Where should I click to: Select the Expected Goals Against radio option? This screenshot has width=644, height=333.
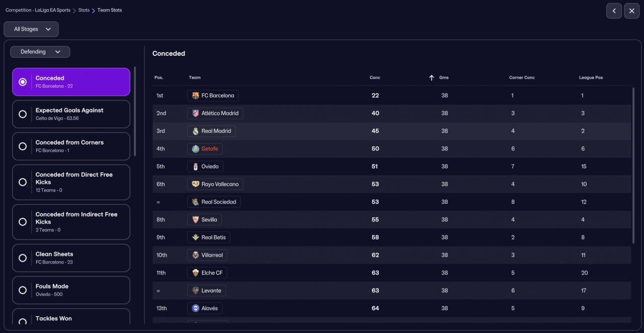23,114
